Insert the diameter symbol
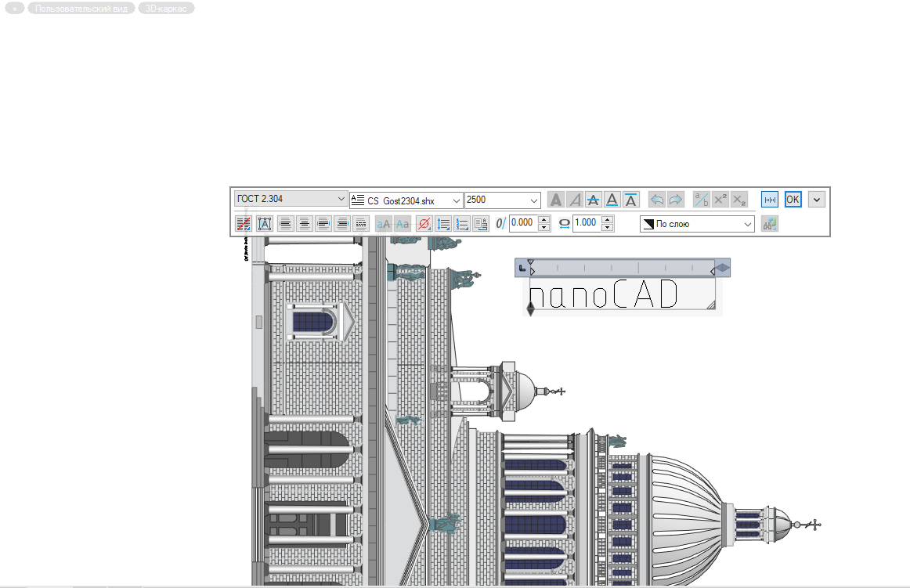 click(x=424, y=224)
